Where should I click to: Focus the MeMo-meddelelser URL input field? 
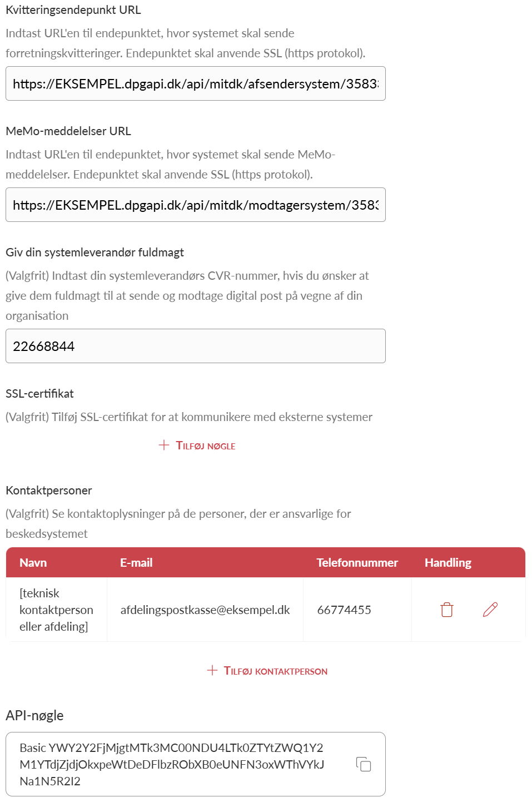pyautogui.click(x=195, y=205)
